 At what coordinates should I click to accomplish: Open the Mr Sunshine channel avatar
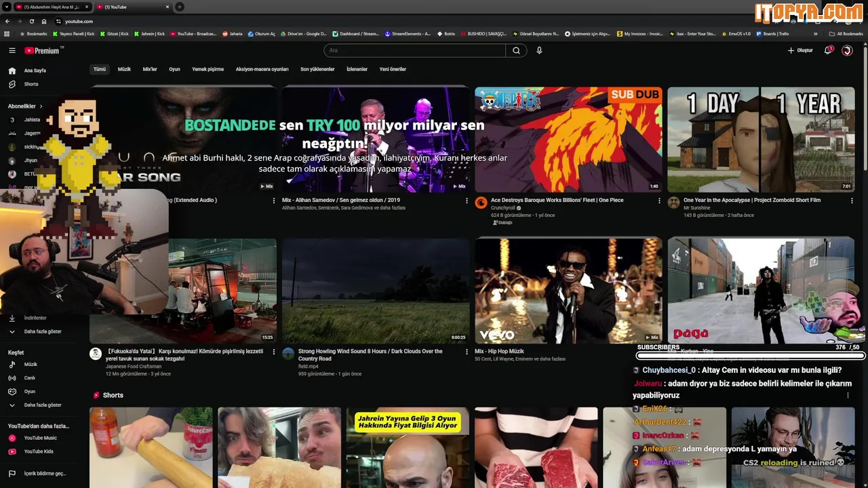pos(673,202)
